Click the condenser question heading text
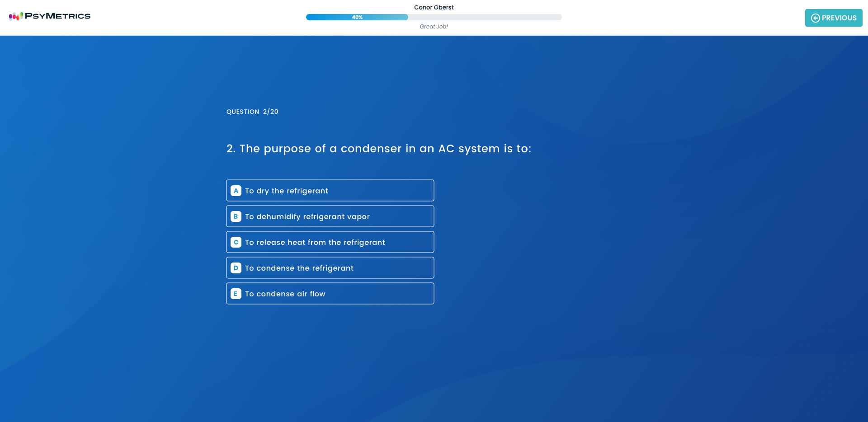This screenshot has width=868, height=422. pos(379,149)
